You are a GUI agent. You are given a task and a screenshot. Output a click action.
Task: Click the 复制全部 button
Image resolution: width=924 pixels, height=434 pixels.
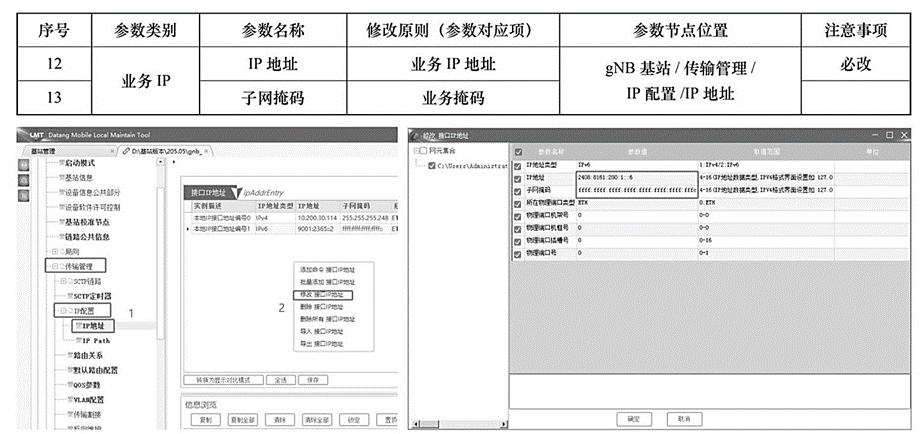243,420
